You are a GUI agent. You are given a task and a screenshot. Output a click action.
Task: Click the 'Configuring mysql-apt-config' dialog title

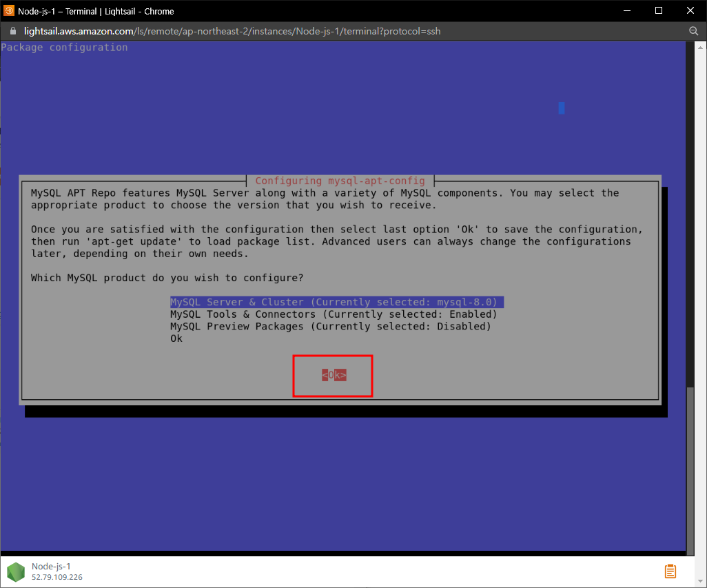[340, 181]
